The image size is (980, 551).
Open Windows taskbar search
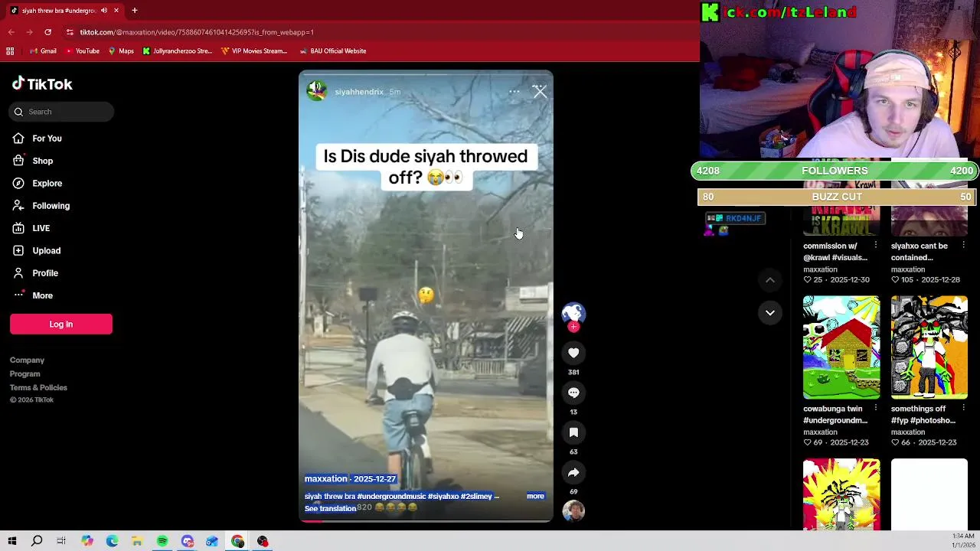coord(37,541)
